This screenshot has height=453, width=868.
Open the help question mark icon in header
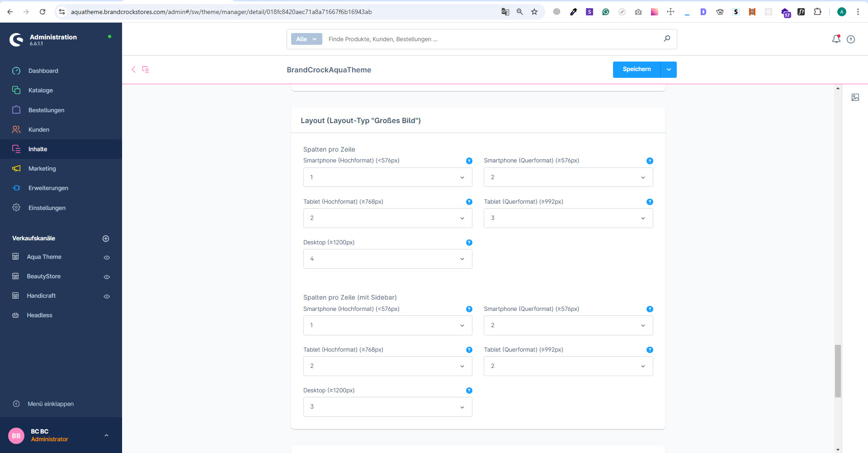point(851,39)
